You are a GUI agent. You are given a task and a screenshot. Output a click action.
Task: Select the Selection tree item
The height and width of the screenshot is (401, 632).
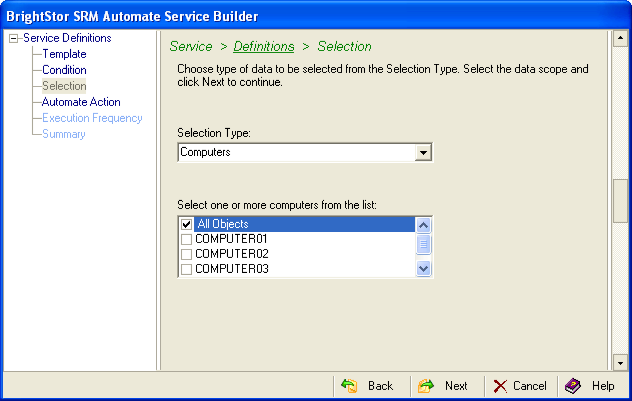pos(64,86)
